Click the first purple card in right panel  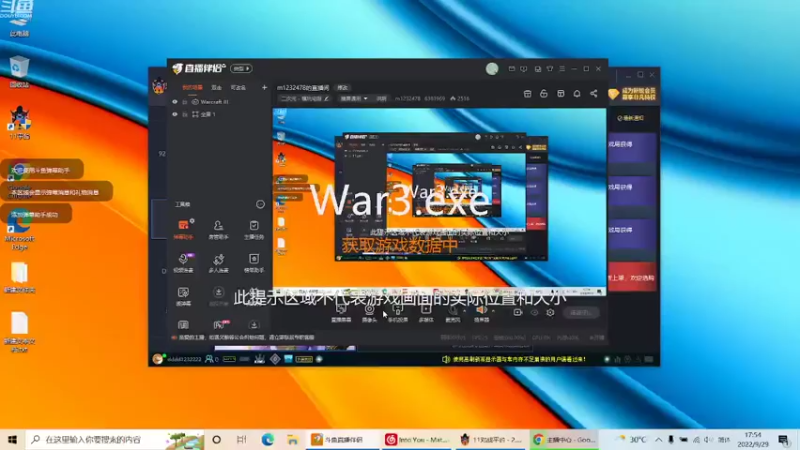click(x=632, y=148)
